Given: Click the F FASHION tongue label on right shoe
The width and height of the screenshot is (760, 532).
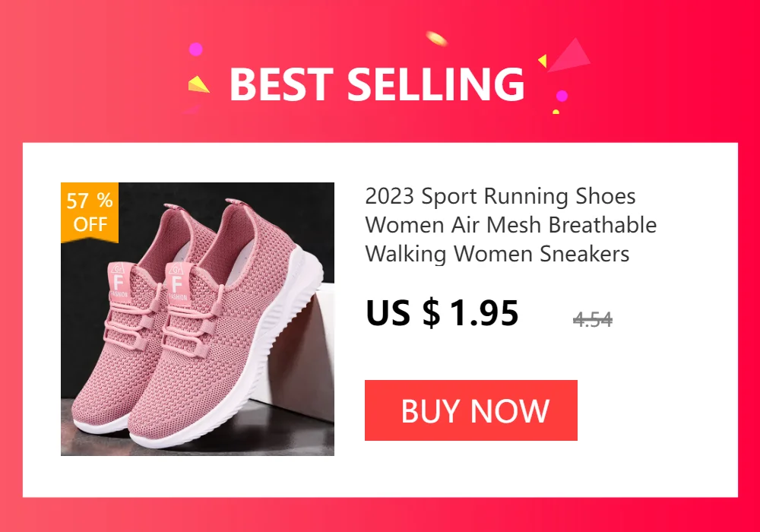Looking at the screenshot, I should tap(177, 283).
